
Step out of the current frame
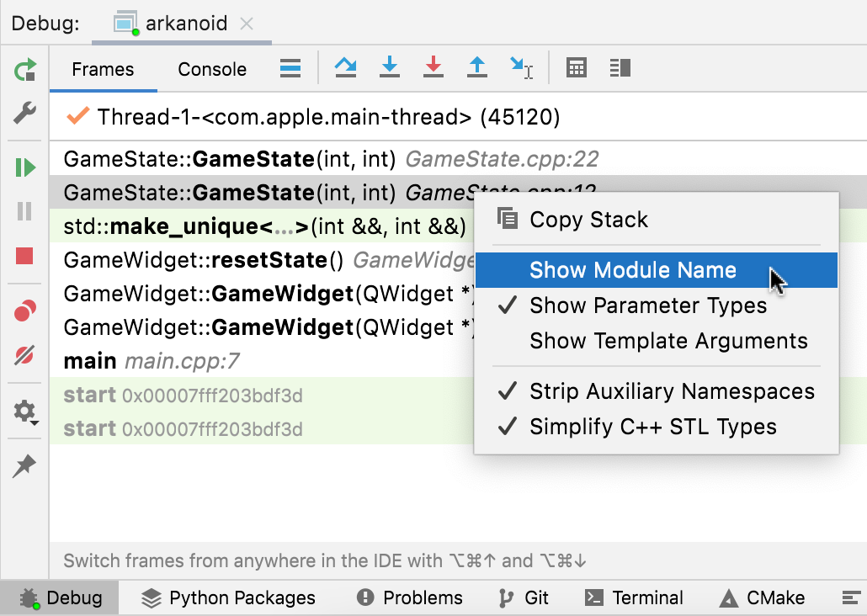tap(477, 68)
